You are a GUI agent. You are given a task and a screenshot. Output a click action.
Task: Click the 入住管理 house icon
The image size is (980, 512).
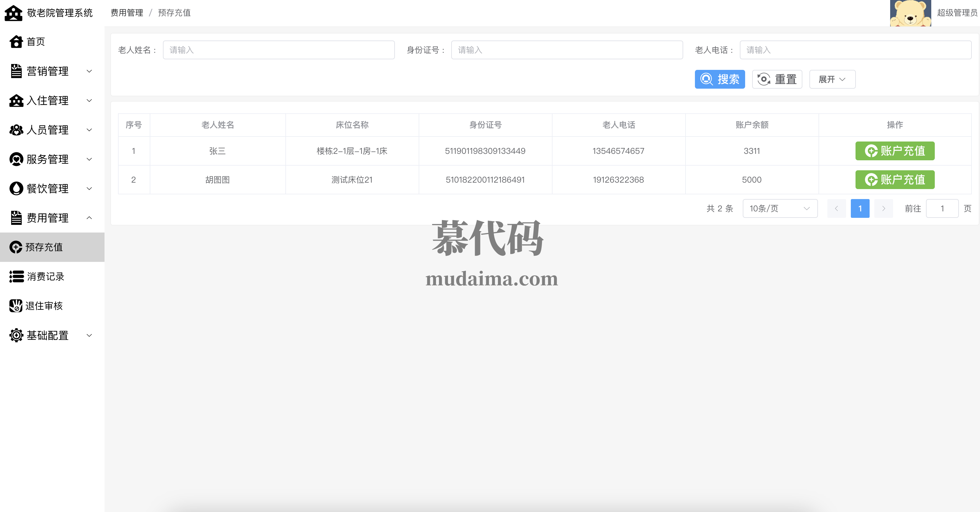(x=16, y=100)
